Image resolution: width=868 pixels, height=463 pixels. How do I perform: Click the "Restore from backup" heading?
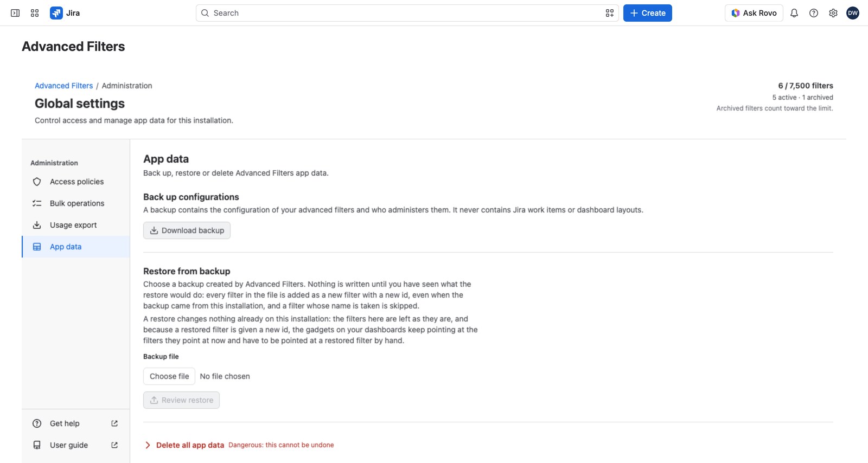point(187,271)
